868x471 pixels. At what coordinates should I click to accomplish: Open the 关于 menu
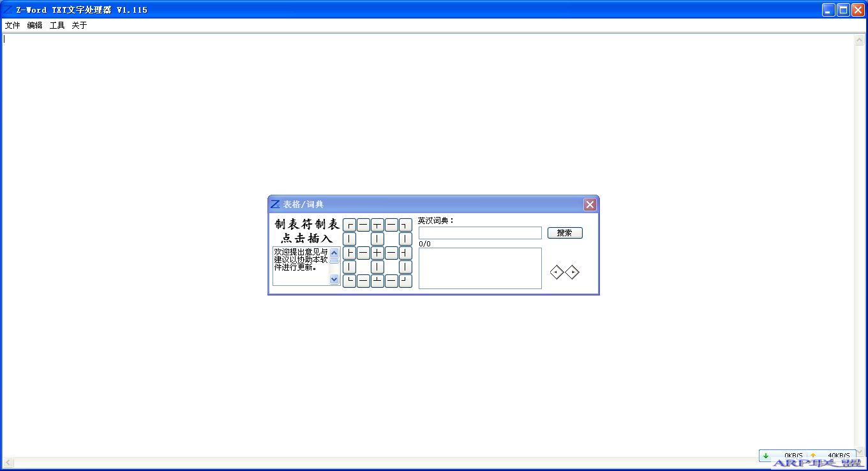[79, 25]
